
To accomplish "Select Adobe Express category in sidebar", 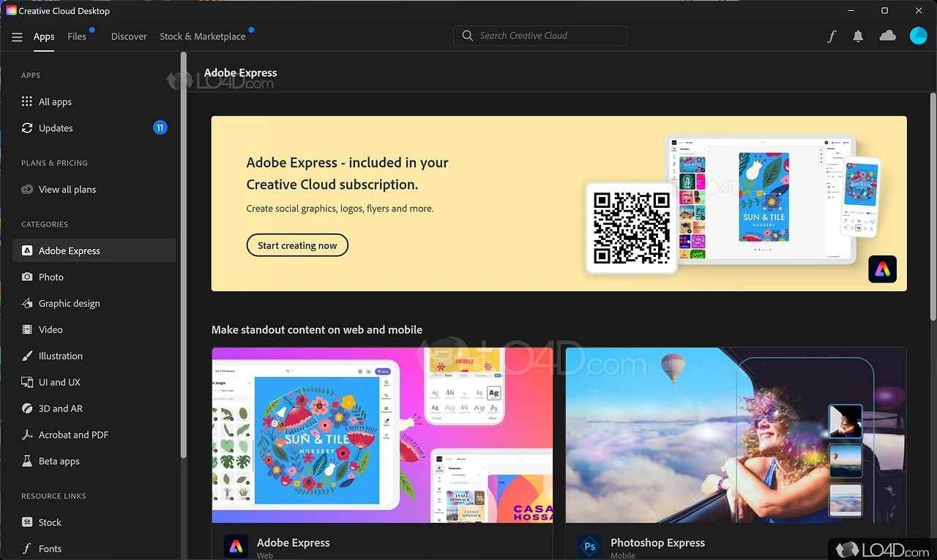I will pos(94,250).
